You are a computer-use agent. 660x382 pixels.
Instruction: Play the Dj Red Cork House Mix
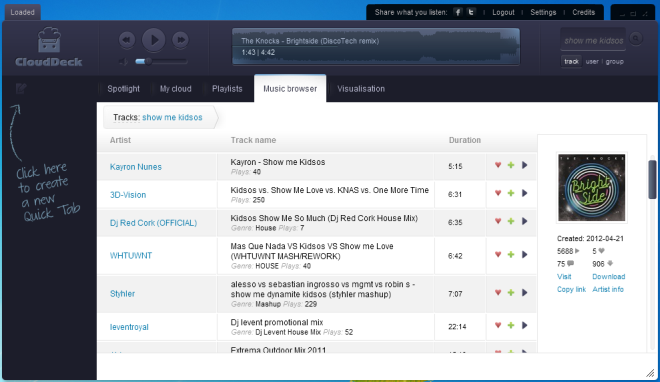(x=524, y=221)
